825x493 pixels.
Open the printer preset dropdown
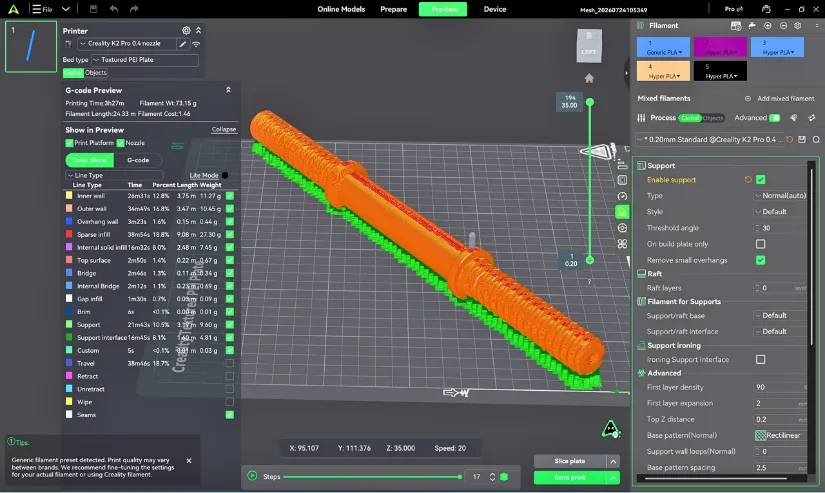(x=127, y=44)
